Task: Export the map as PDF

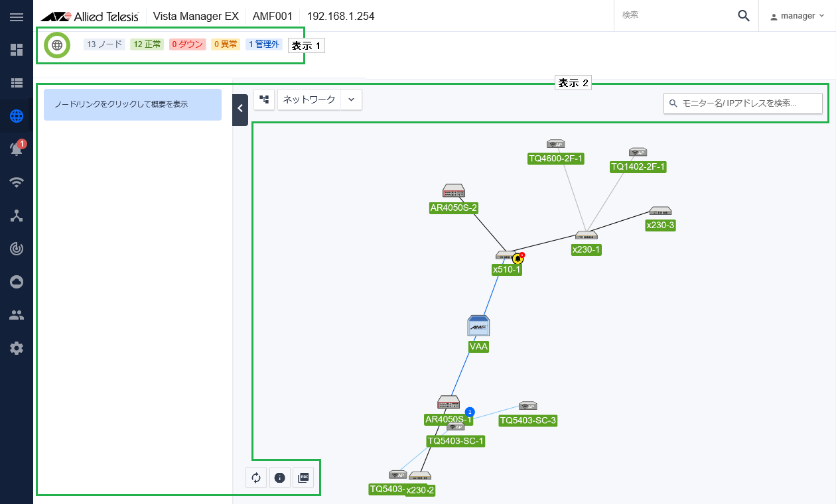Action: 303,477
